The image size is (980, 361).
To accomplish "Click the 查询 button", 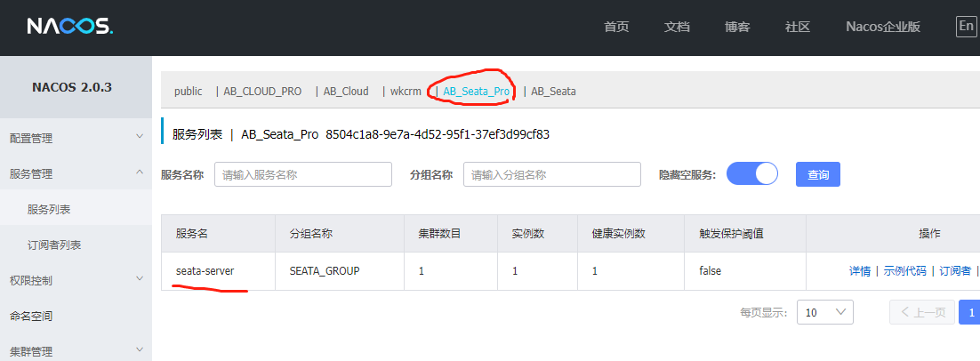I will (817, 175).
